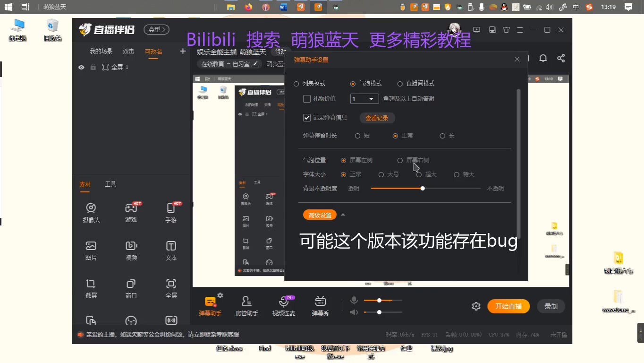Open 房管助手 moderator assistant

[x=246, y=306]
